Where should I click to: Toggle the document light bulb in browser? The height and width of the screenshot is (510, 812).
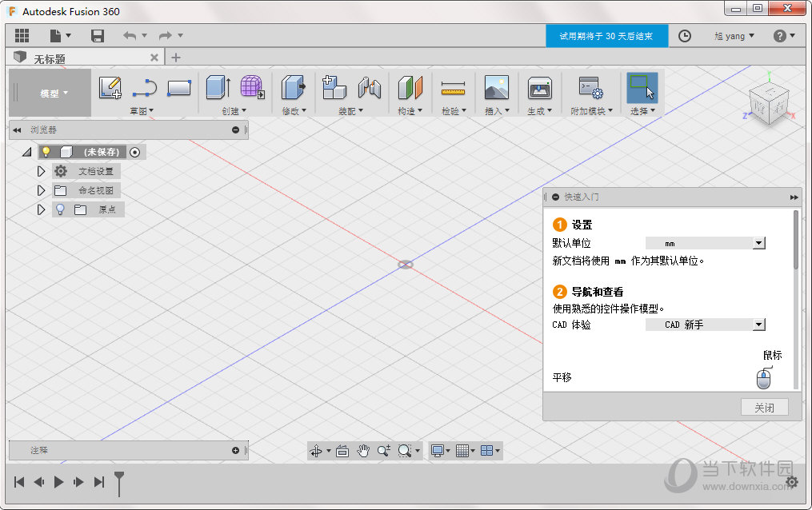pyautogui.click(x=46, y=151)
